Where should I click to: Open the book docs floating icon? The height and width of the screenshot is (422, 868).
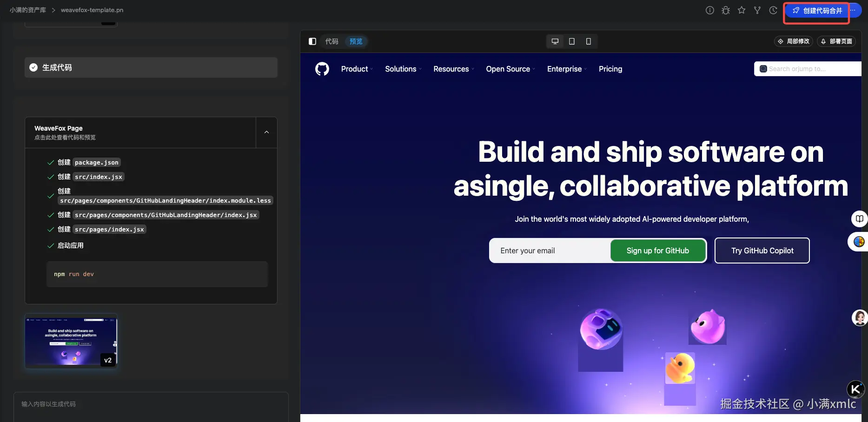coord(860,218)
